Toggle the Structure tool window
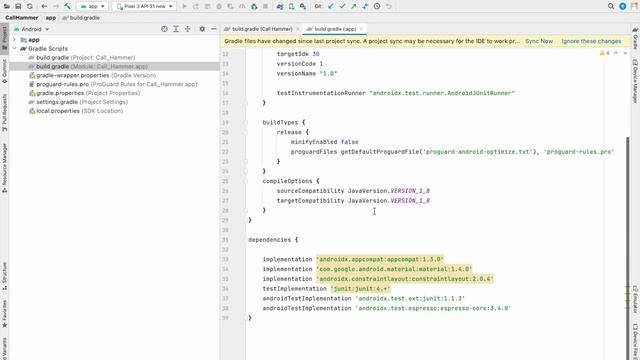 point(4,276)
